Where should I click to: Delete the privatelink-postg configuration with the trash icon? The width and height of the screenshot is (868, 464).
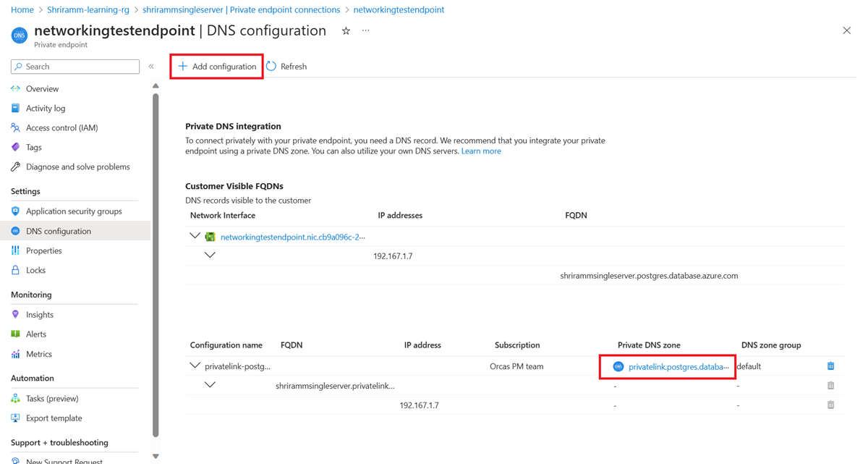coord(830,366)
